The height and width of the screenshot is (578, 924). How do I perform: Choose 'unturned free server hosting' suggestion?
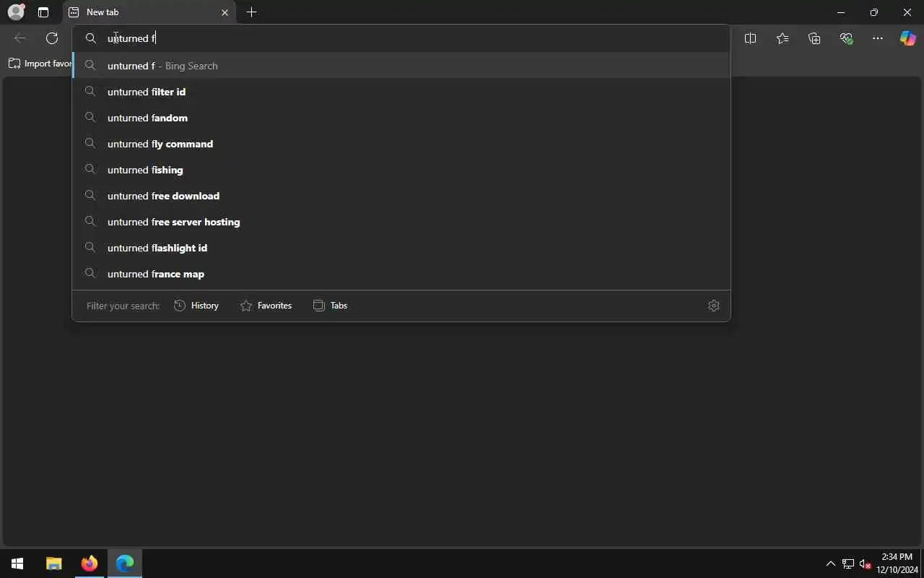pyautogui.click(x=401, y=222)
